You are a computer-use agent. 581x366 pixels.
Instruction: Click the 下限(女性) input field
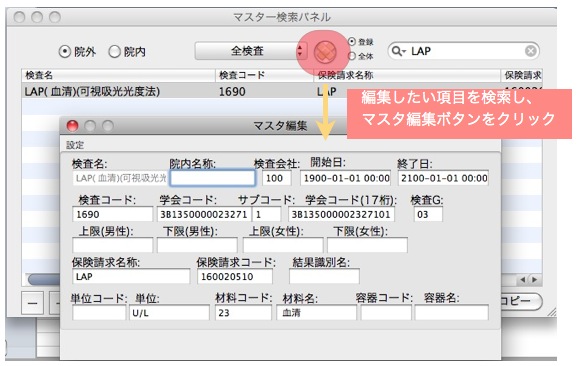368,245
